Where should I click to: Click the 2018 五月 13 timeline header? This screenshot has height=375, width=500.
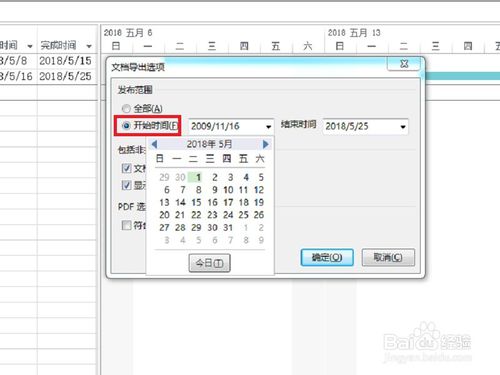pyautogui.click(x=354, y=33)
